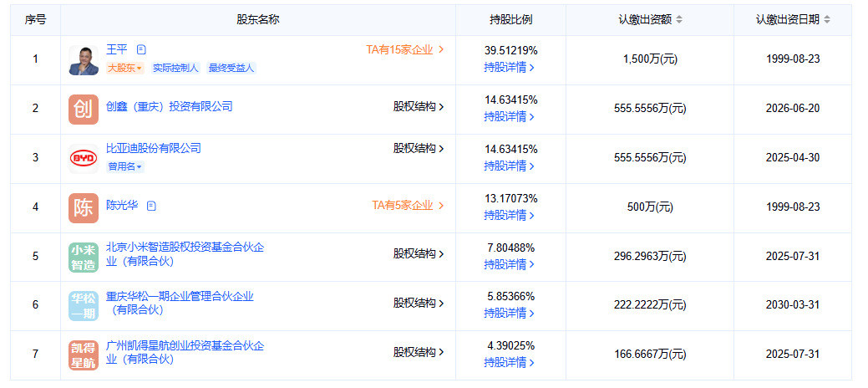
Task: Open 广州凯得星航创业投资基金 link
Action: [x=185, y=352]
